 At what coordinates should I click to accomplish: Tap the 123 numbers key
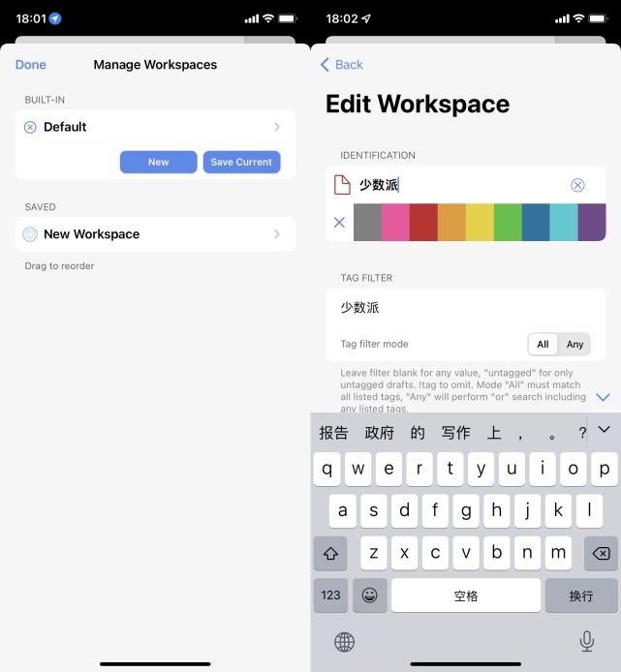pyautogui.click(x=330, y=595)
